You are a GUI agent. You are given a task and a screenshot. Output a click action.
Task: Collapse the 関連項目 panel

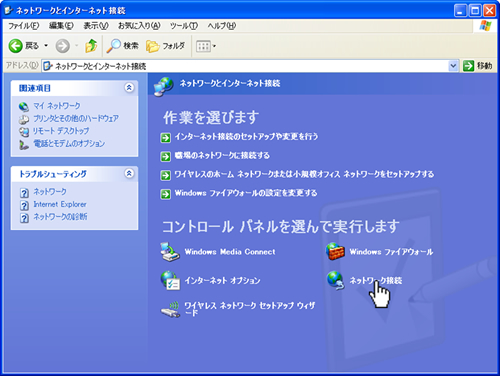coord(129,88)
